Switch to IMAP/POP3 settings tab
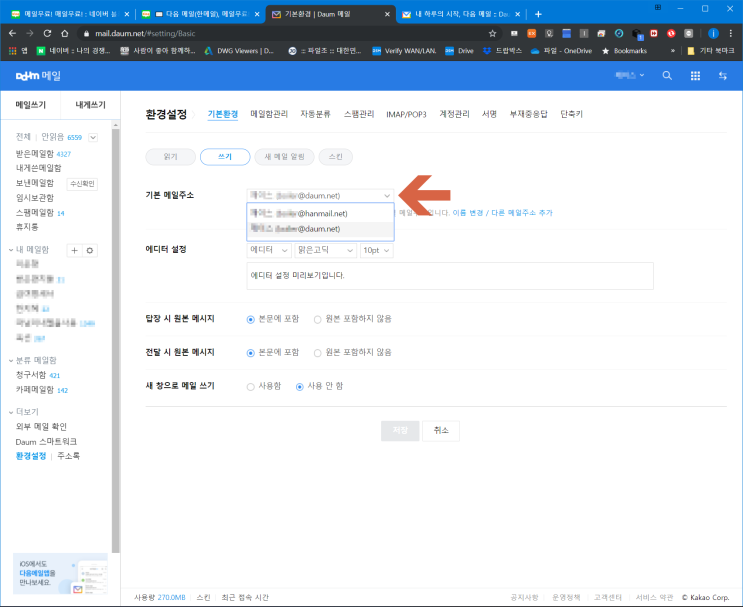 406,114
